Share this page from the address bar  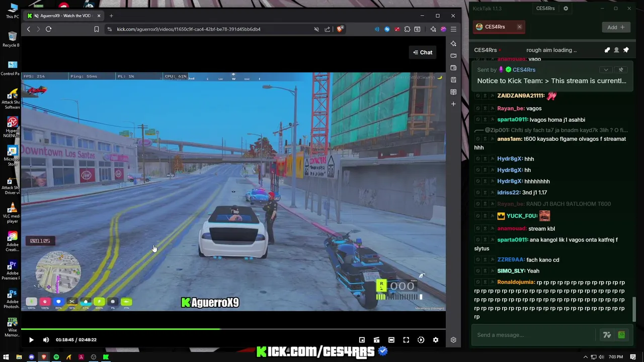328,29
